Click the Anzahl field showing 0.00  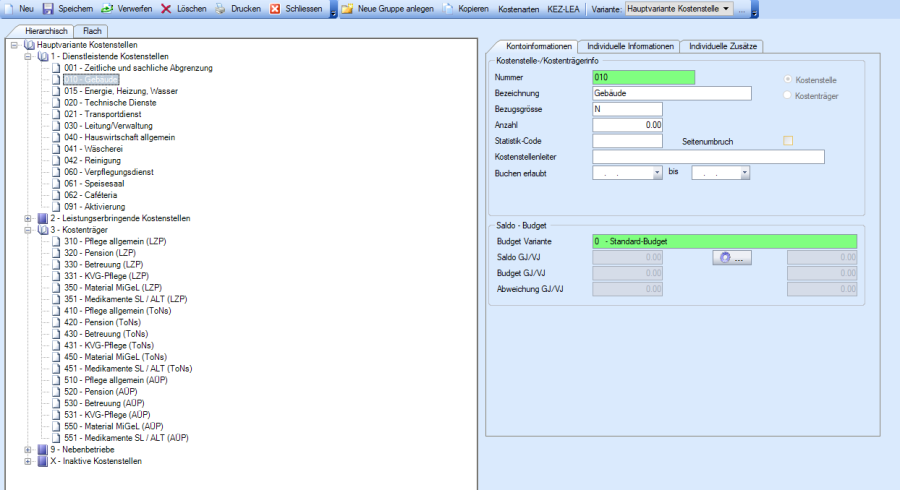(627, 125)
